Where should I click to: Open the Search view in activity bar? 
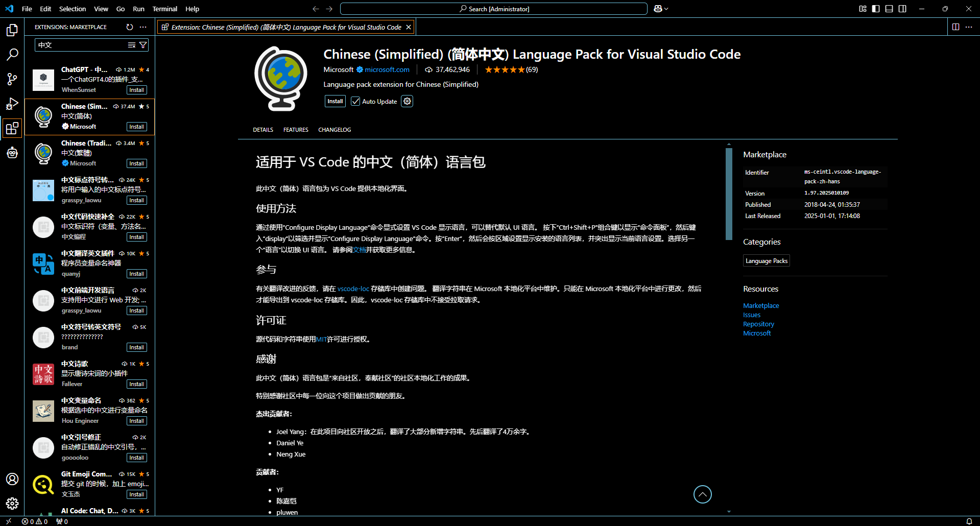[12, 55]
